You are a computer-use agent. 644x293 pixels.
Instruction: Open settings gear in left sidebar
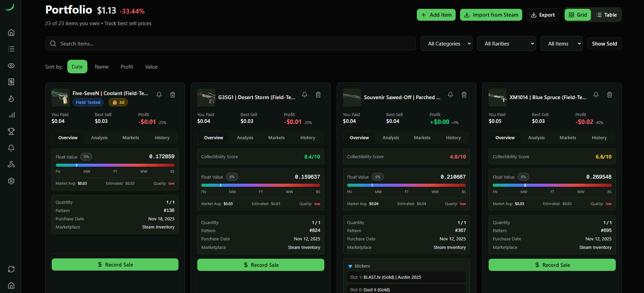pos(11,181)
